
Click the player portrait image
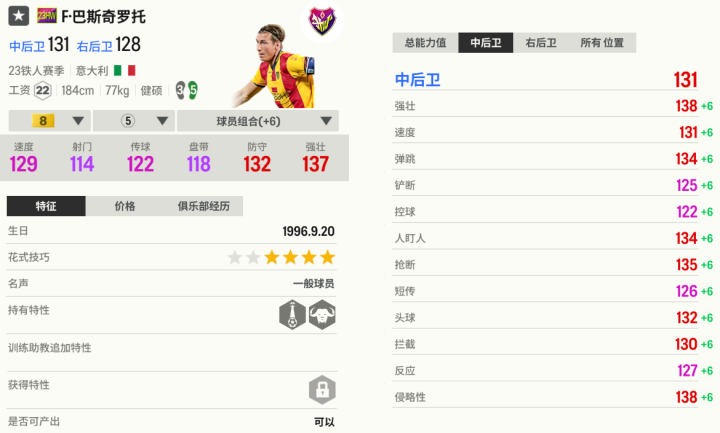276,66
